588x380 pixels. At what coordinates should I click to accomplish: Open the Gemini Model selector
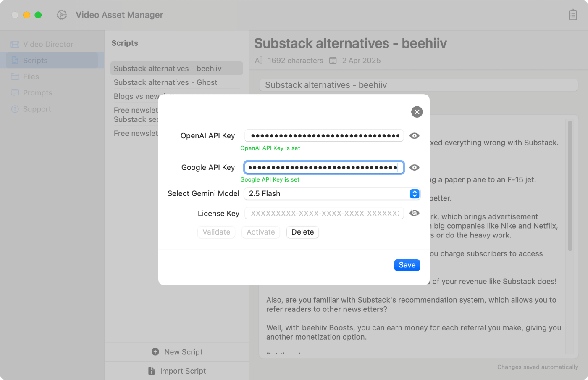pyautogui.click(x=414, y=194)
